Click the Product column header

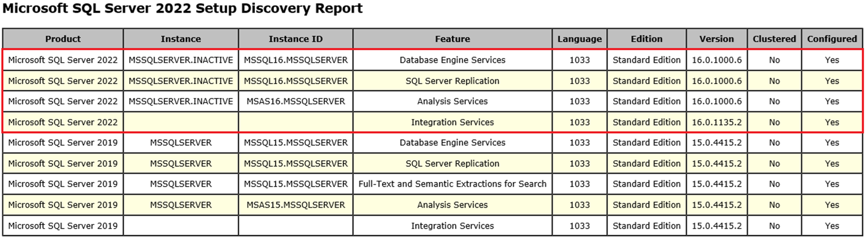coord(63,39)
